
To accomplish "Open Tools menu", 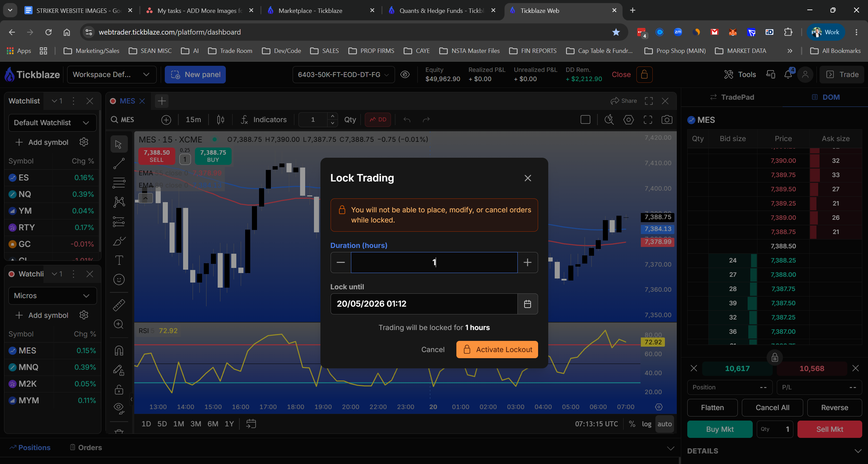I will 740,75.
